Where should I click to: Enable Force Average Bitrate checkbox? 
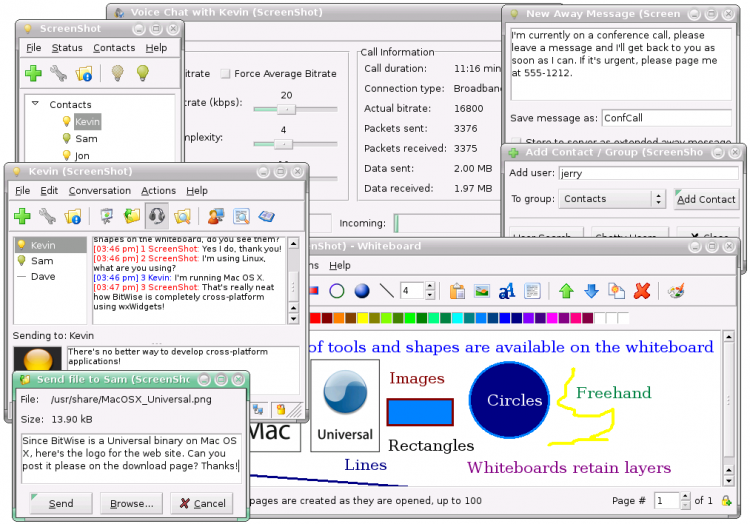pos(225,73)
